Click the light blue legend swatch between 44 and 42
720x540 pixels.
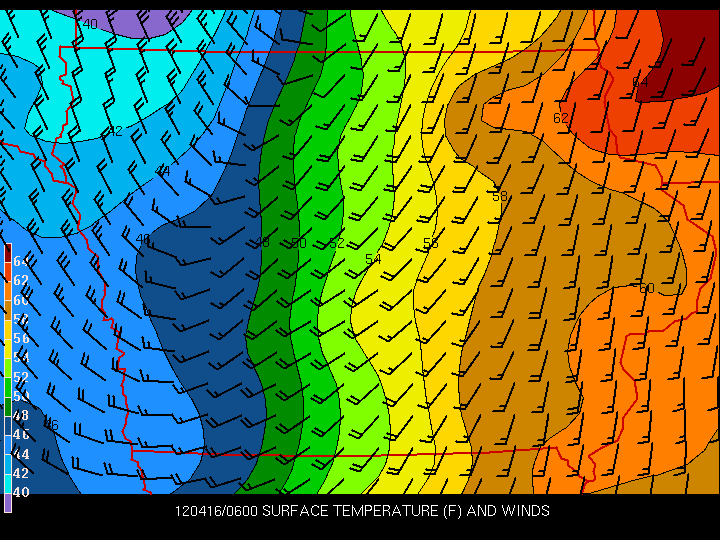[8, 465]
